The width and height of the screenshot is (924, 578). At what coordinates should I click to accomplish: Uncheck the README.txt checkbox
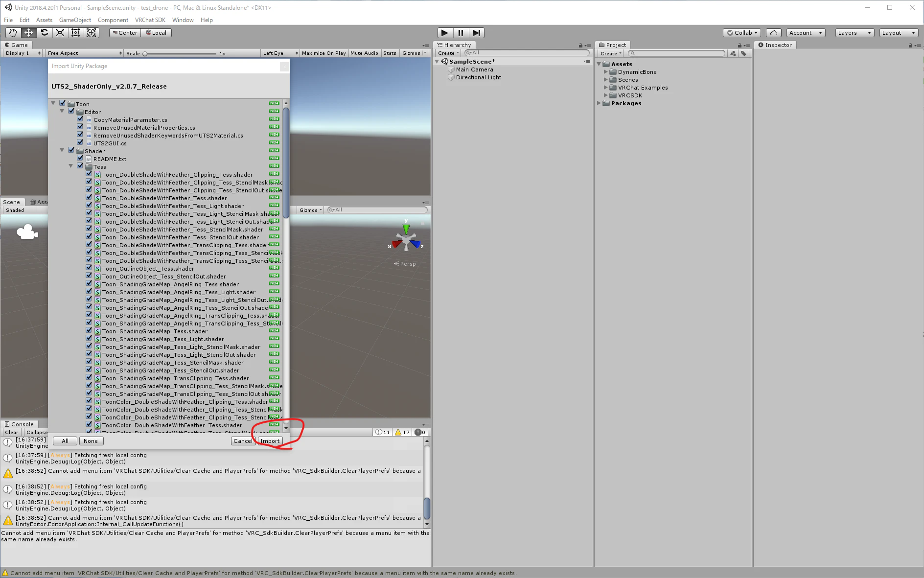tap(80, 158)
